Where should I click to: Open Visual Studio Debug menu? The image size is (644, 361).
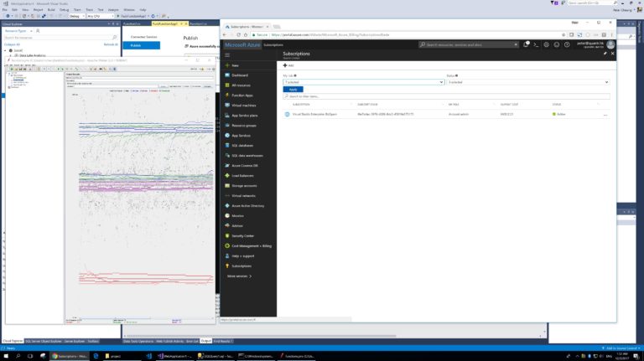(64, 9)
